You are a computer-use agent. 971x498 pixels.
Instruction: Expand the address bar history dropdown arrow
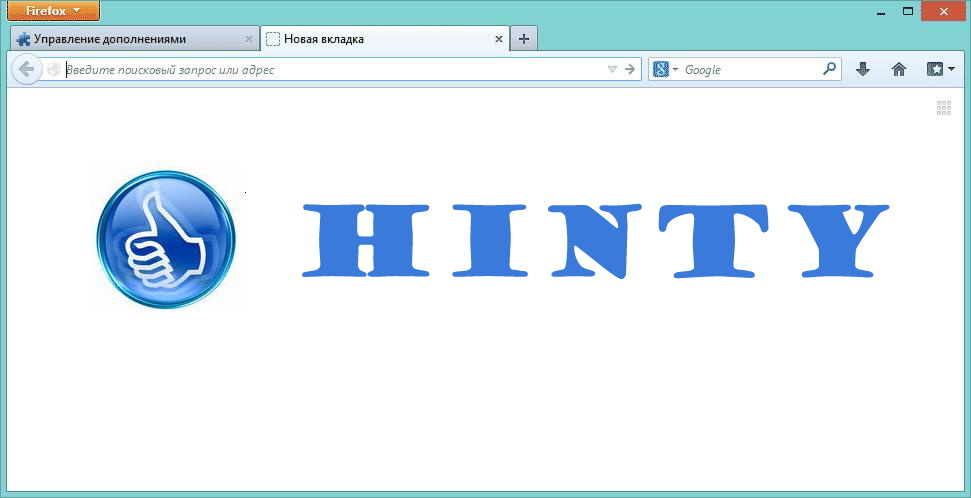[x=612, y=69]
